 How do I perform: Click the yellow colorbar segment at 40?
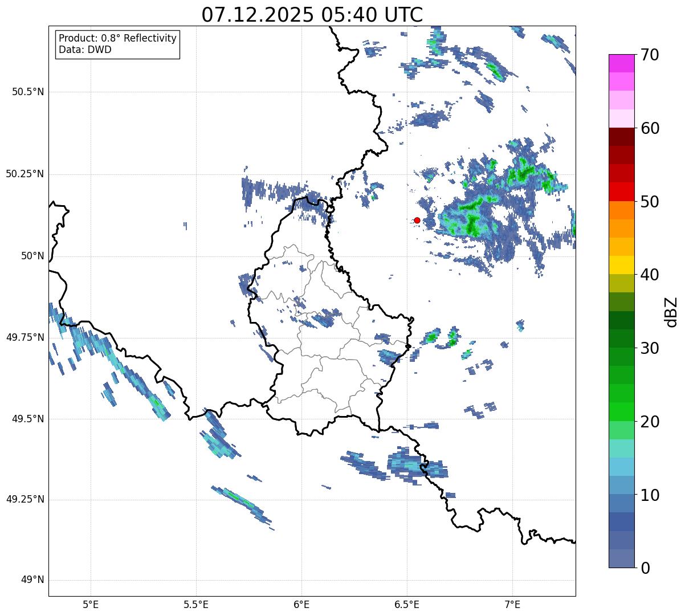[x=622, y=266]
